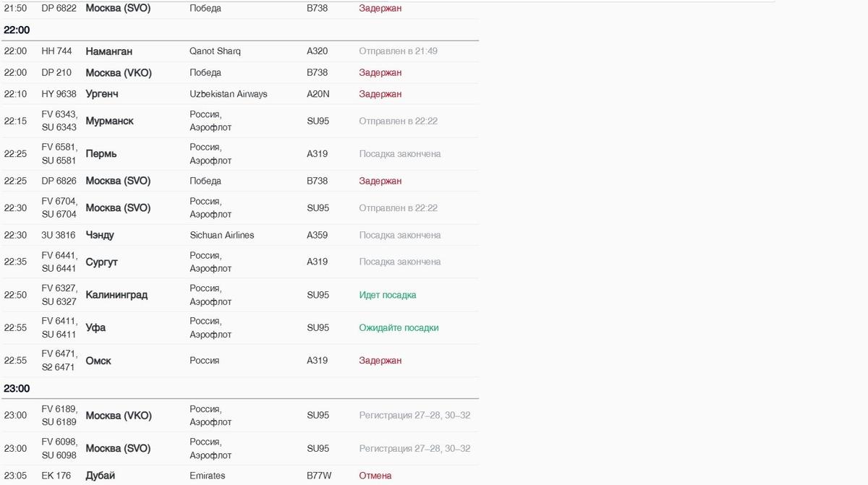Click the Sichuan Airlines airline name
868x485 pixels.
[x=221, y=235]
